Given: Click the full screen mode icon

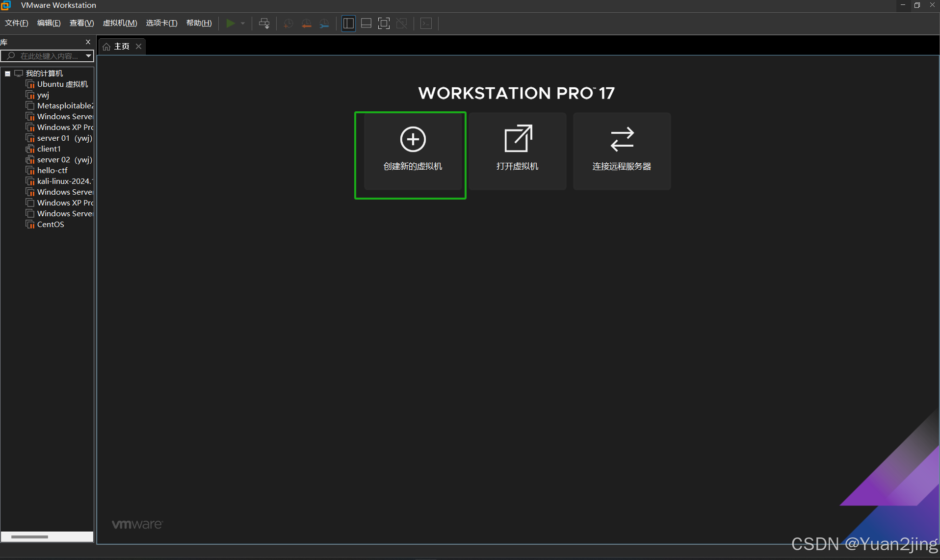Looking at the screenshot, I should [384, 23].
